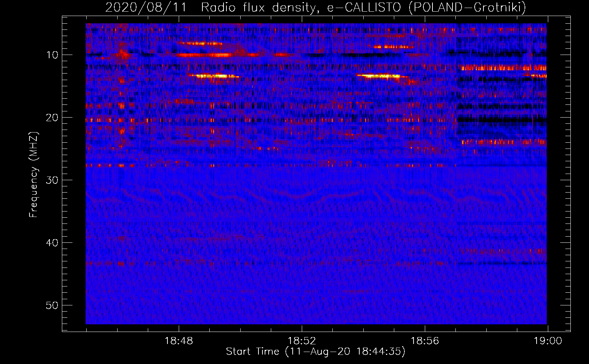This screenshot has height=364, width=589.
Task: Click the 'Frequency (MHZ)' y-axis label
Action: point(33,175)
